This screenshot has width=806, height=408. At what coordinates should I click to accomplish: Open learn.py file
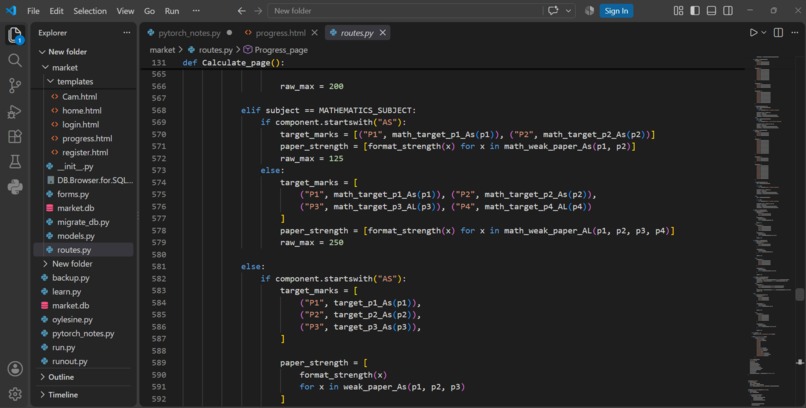pyautogui.click(x=67, y=291)
